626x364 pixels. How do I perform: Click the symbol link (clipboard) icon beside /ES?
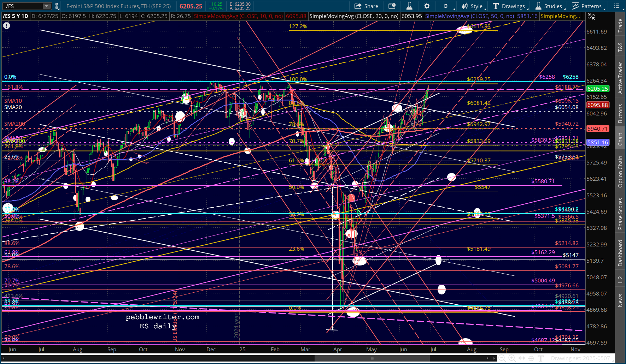tap(57, 6)
